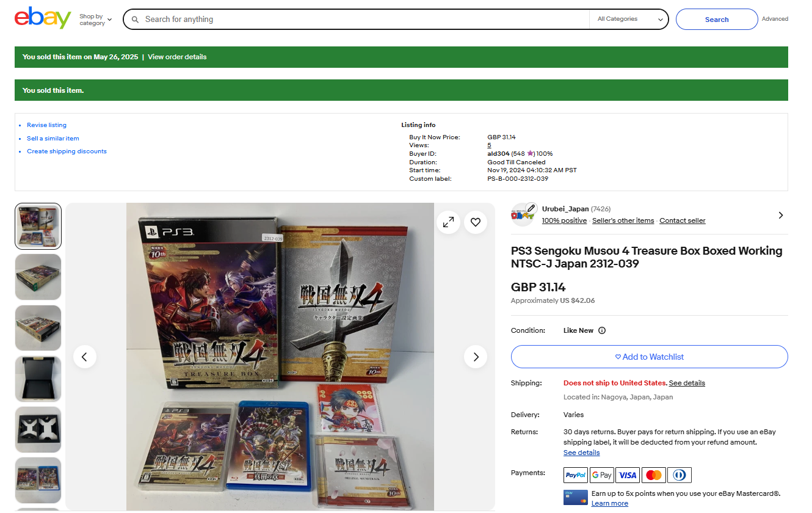Select the fifth thumbnail of box insert
812x513 pixels.
(x=38, y=429)
